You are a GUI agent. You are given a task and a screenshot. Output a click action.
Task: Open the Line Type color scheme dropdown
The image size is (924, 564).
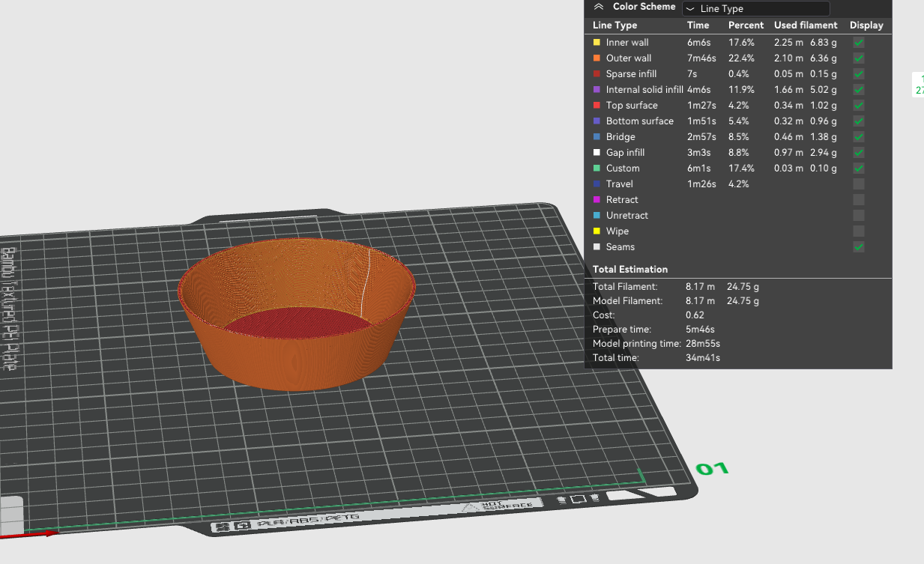tap(755, 9)
